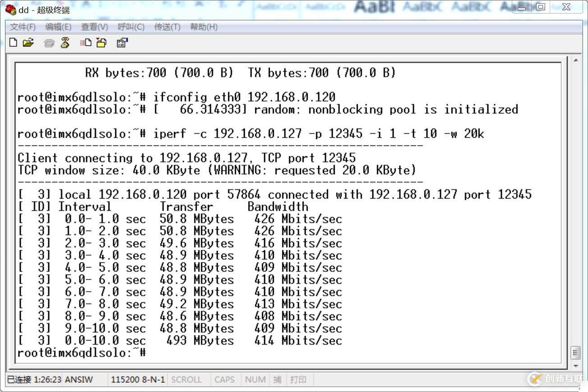Click the window close button
This screenshot has width=588, height=392.
pyautogui.click(x=566, y=7)
